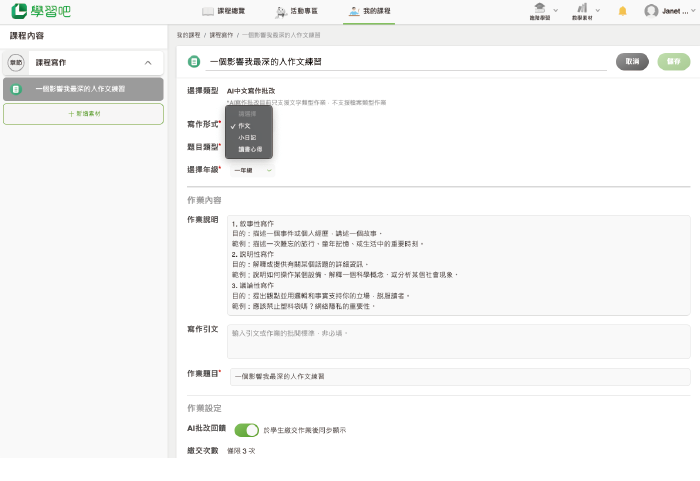Viewport: 700px width, 481px height.
Task: Collapse the 課程寫作 section chevron
Action: click(149, 62)
